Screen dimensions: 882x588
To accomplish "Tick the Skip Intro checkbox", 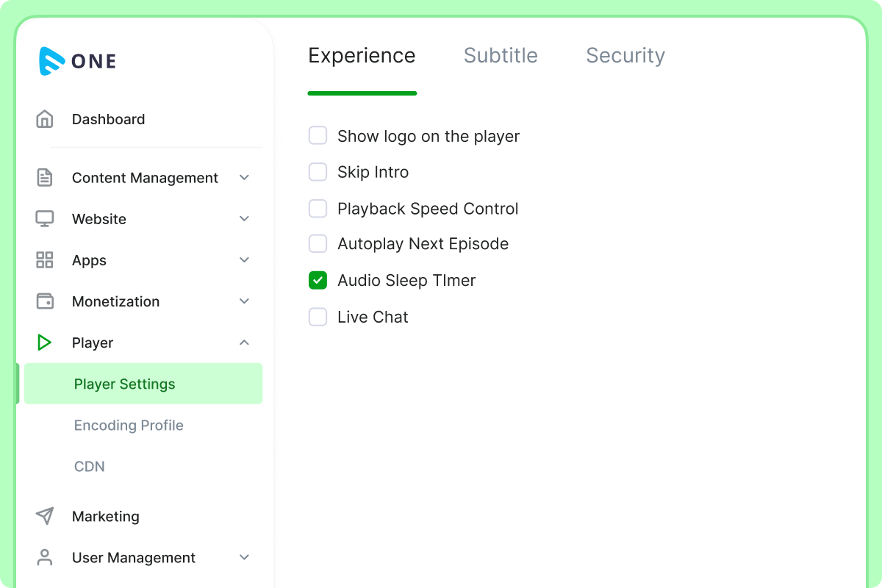I will [318, 172].
